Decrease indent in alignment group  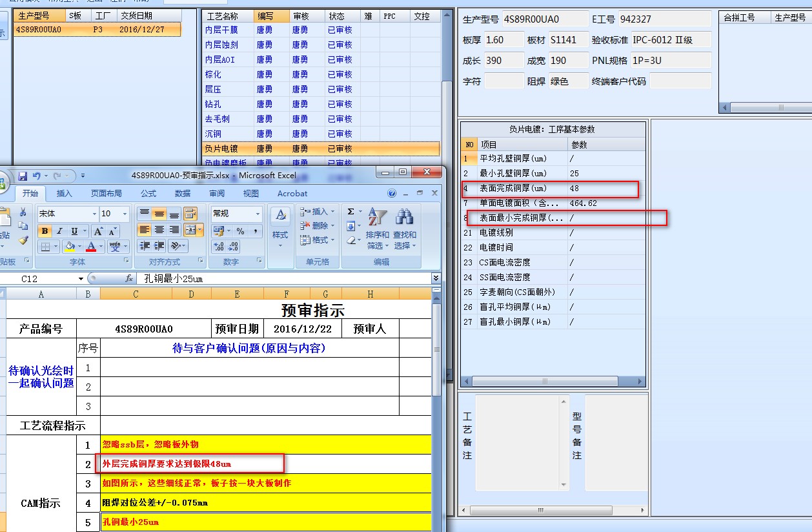(x=145, y=245)
